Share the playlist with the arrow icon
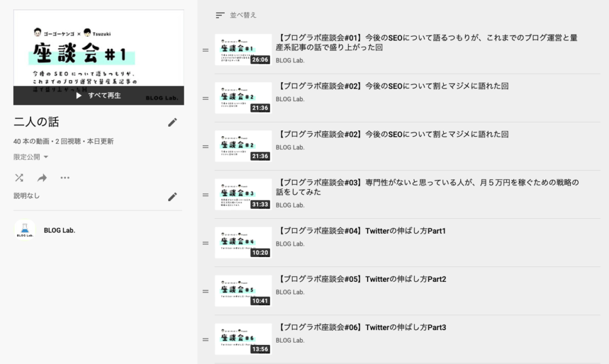This screenshot has height=364, width=609. (42, 178)
